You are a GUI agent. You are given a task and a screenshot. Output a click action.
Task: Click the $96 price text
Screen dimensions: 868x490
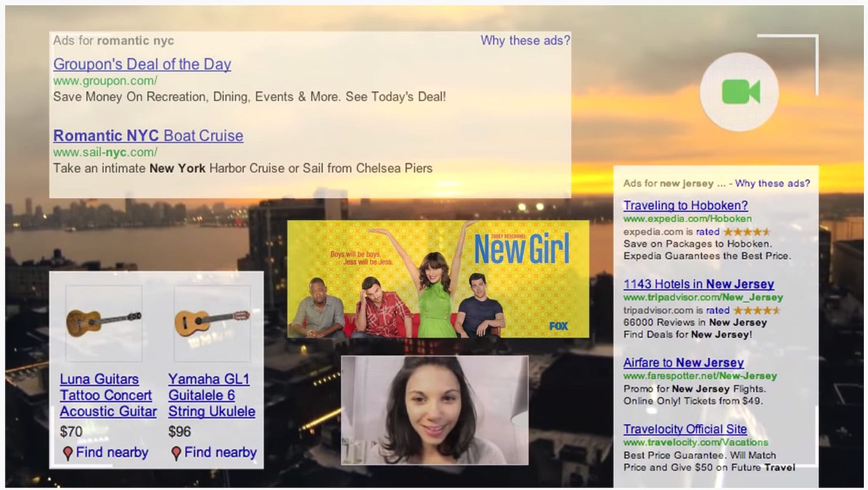click(x=179, y=432)
